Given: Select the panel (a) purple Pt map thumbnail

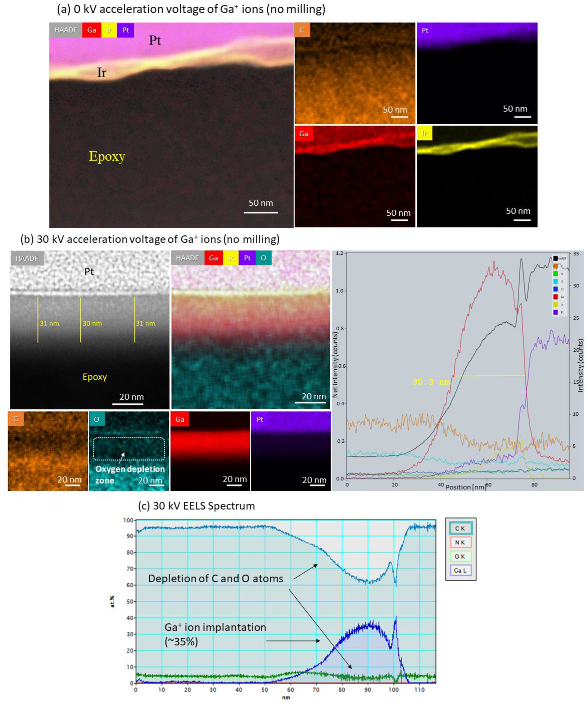Looking at the screenshot, I should [x=477, y=73].
